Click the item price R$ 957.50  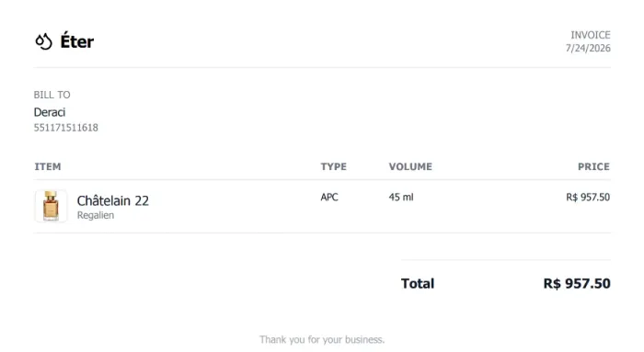[x=588, y=198]
